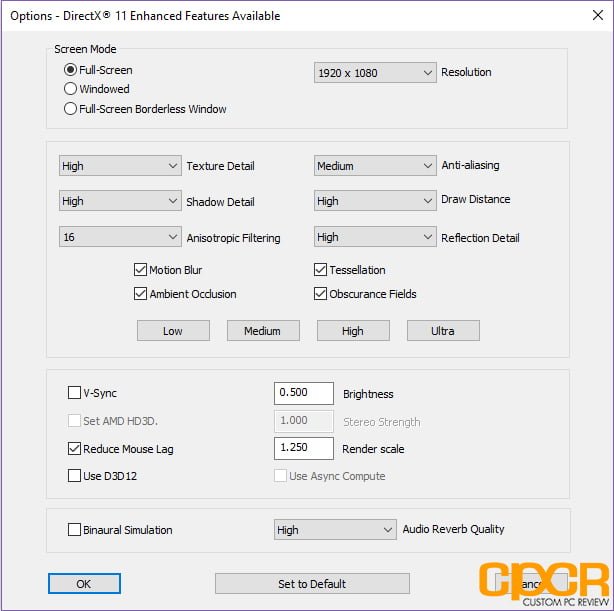Click the Set to Default button

pos(312,584)
